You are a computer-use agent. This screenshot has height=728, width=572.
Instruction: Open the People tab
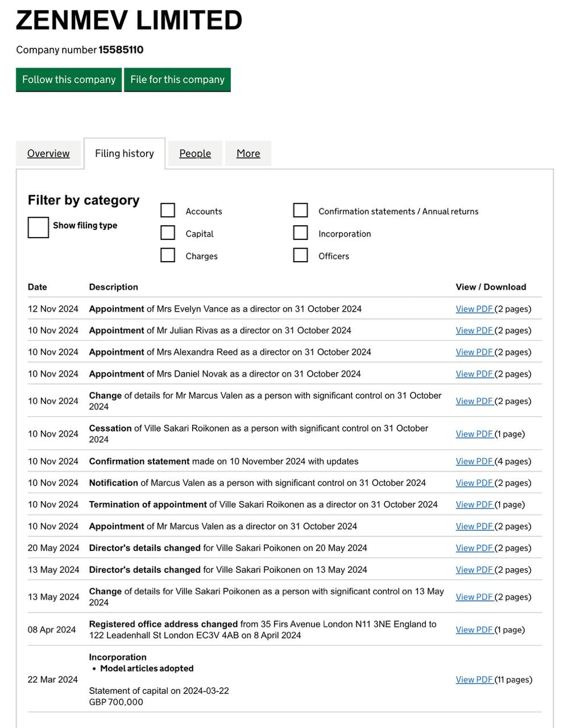pyautogui.click(x=195, y=154)
